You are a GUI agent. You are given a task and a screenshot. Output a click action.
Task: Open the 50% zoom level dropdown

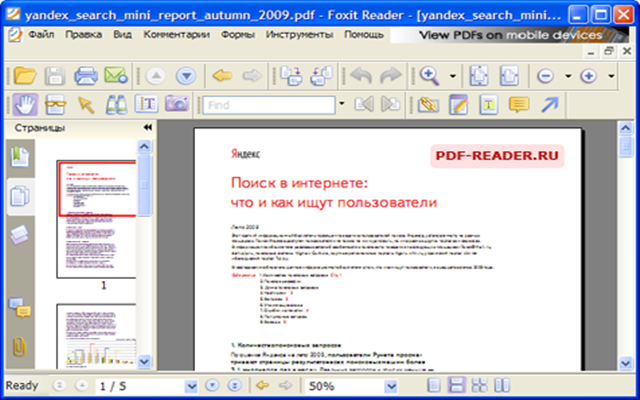[x=391, y=386]
